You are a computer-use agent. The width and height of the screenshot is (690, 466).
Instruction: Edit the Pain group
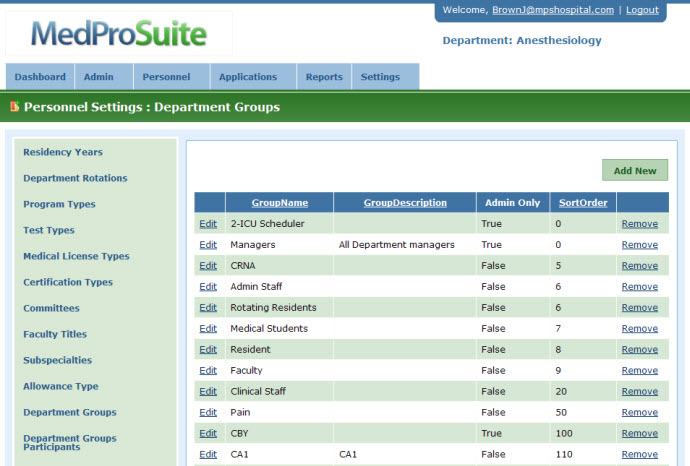click(208, 412)
